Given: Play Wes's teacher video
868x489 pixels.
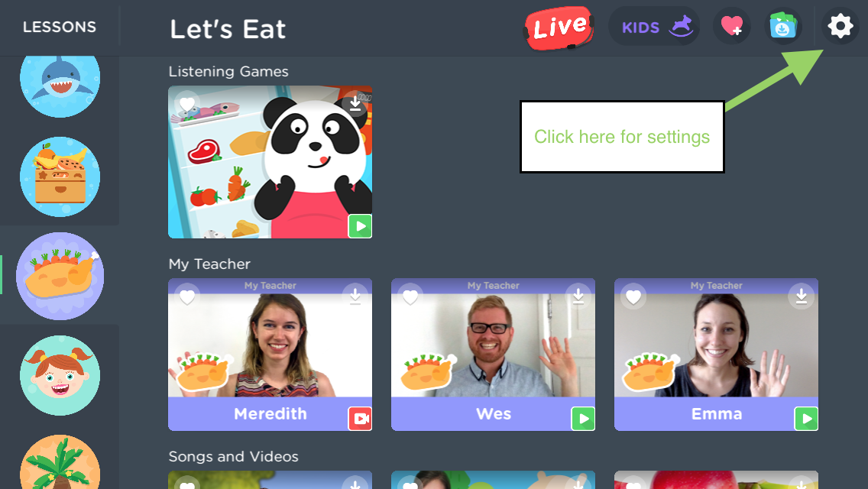Looking at the screenshot, I should 583,419.
